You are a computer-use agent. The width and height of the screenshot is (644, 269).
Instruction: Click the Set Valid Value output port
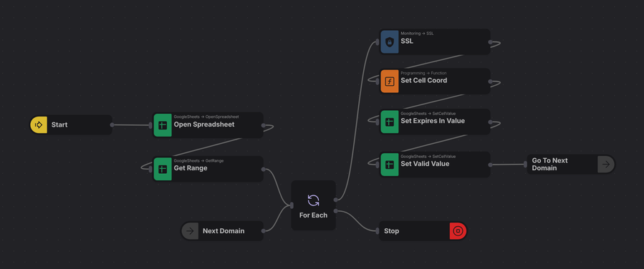(490, 165)
